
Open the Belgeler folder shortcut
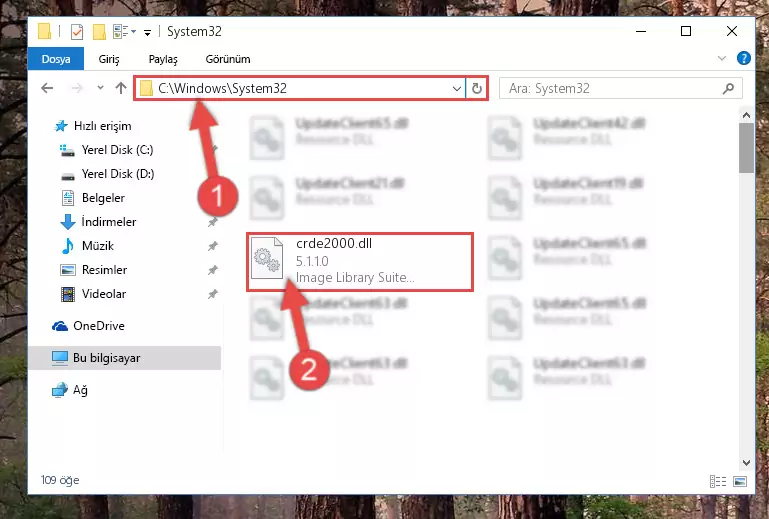pos(103,198)
